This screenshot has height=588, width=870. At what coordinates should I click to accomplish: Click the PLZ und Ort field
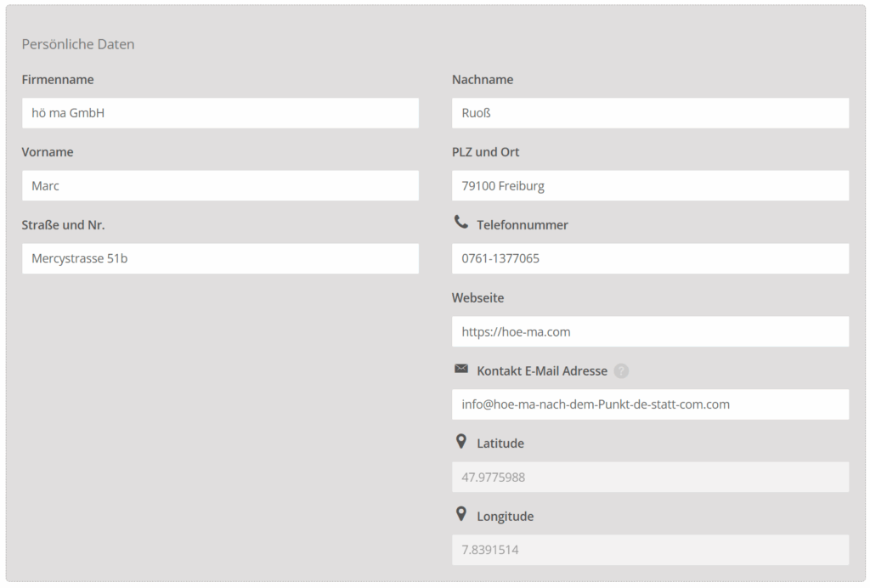point(650,186)
